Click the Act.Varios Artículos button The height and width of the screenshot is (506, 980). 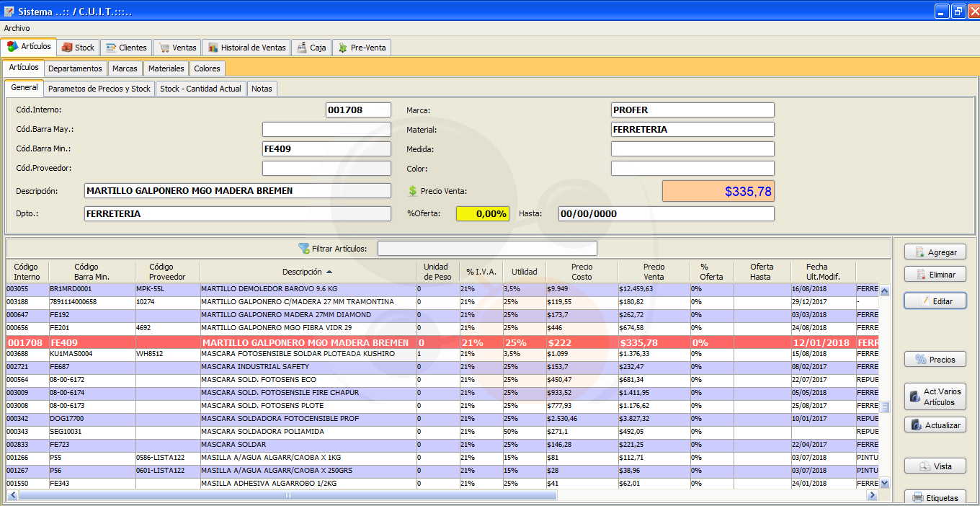coord(935,397)
